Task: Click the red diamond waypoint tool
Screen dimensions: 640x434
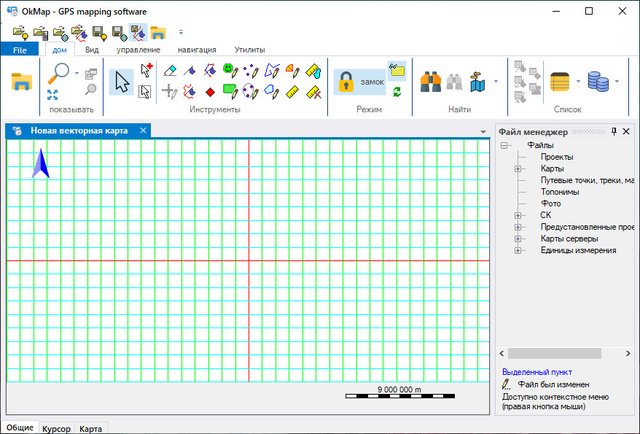Action: [x=210, y=92]
